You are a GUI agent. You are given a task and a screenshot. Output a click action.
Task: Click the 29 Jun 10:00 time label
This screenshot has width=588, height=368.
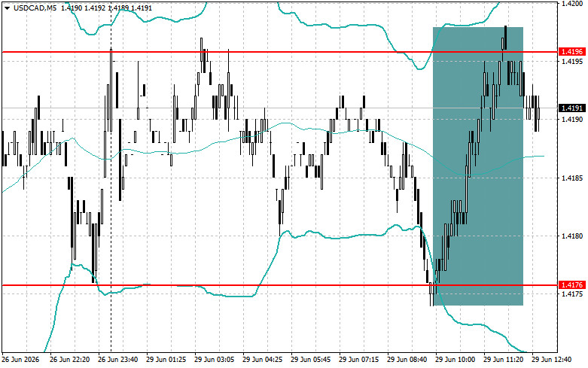pos(455,360)
